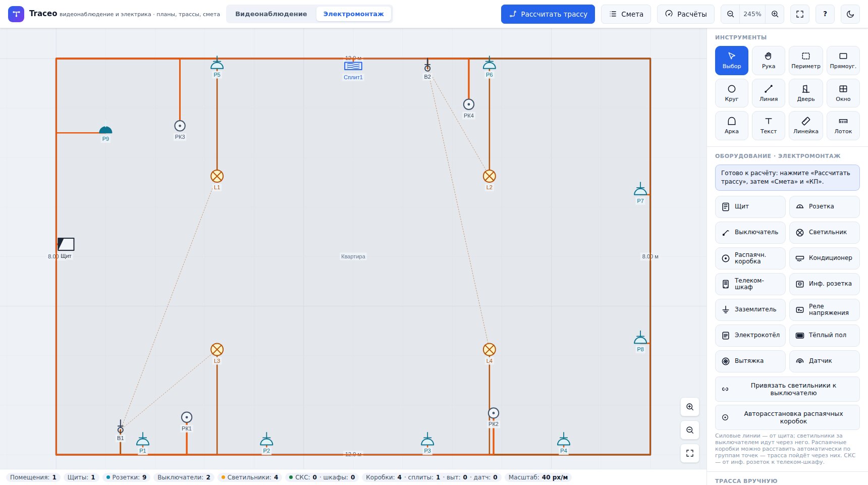Add a Светильник light fixture
The image size is (868, 485).
click(825, 232)
